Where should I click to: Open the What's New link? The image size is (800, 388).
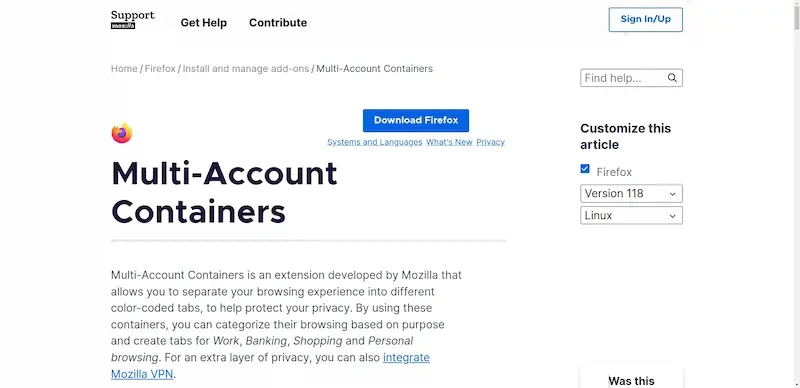pos(449,142)
